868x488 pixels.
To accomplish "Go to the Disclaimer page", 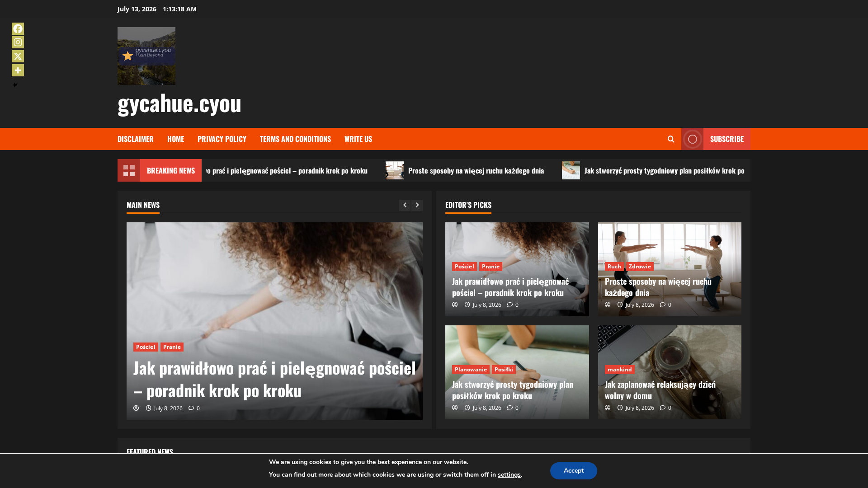I will (136, 139).
